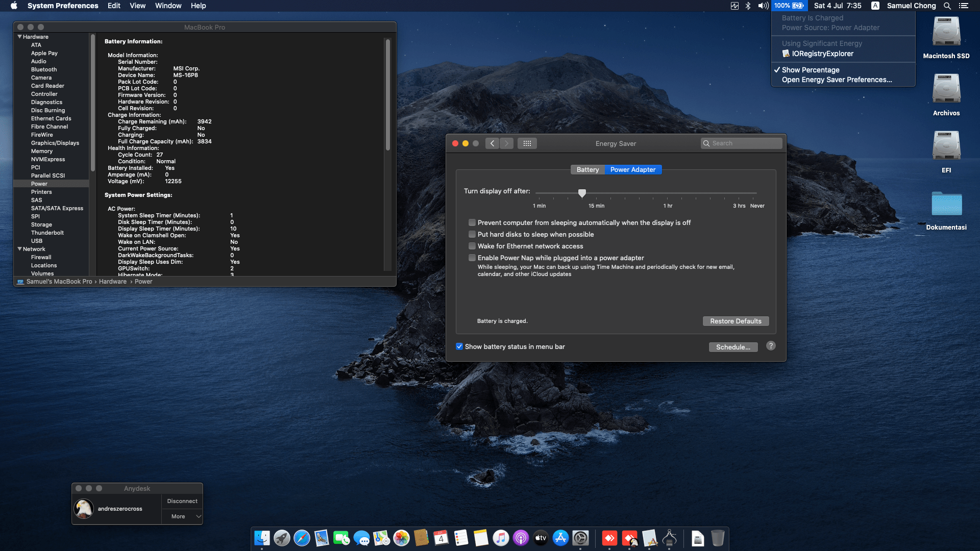Open the battery status menu in menu bar
Image resolution: width=980 pixels, height=551 pixels.
(x=789, y=6)
